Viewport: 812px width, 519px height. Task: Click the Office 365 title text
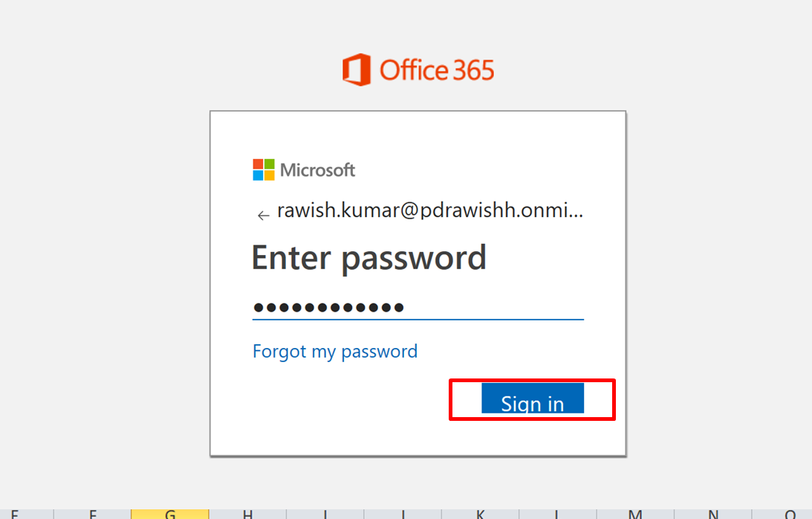[x=437, y=70]
